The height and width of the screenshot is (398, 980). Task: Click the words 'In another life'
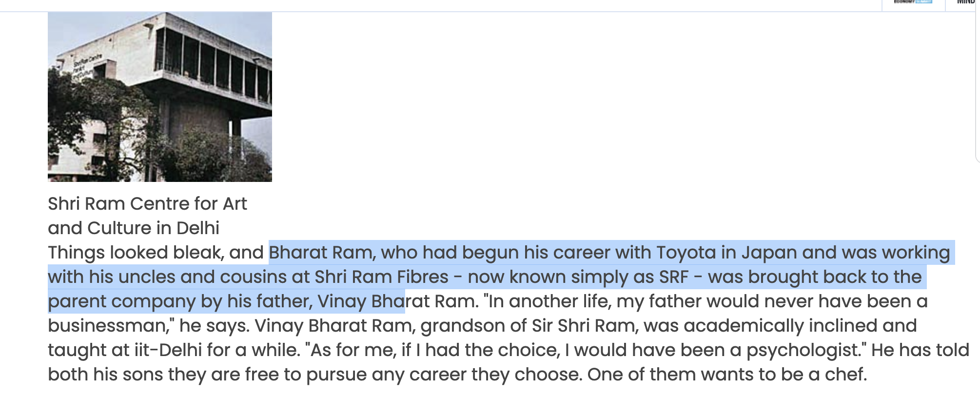pyautogui.click(x=549, y=301)
